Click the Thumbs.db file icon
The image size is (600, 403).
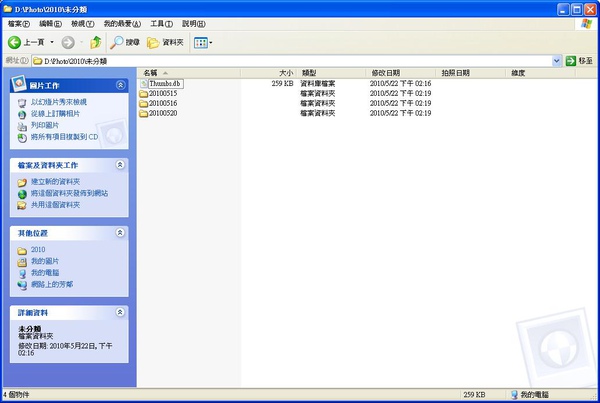[143, 83]
